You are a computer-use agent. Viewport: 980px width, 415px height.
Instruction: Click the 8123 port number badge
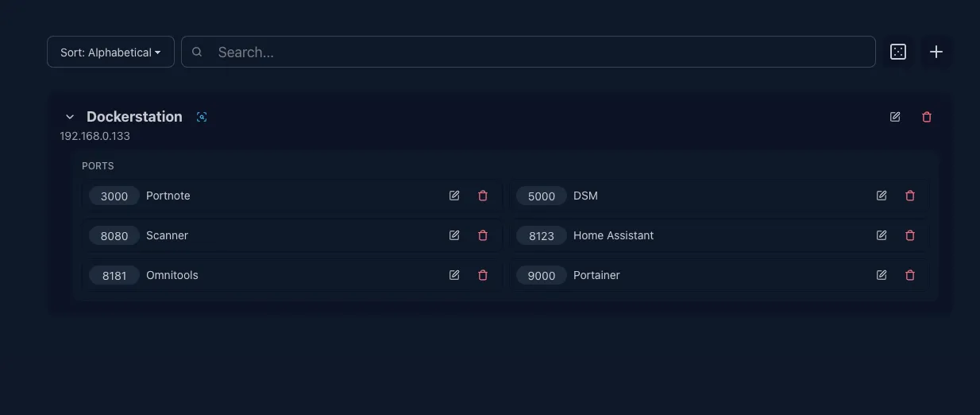pos(542,235)
